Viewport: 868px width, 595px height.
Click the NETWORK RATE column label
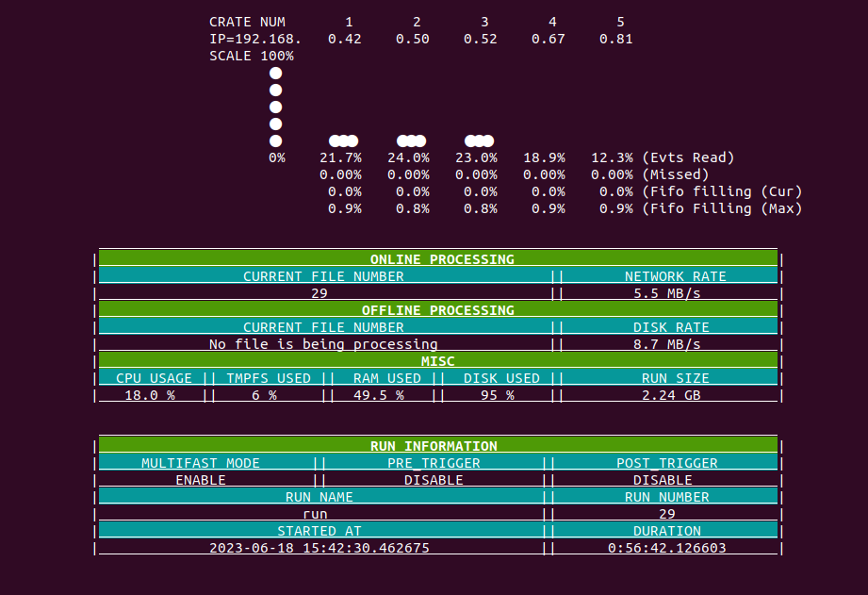(x=675, y=276)
